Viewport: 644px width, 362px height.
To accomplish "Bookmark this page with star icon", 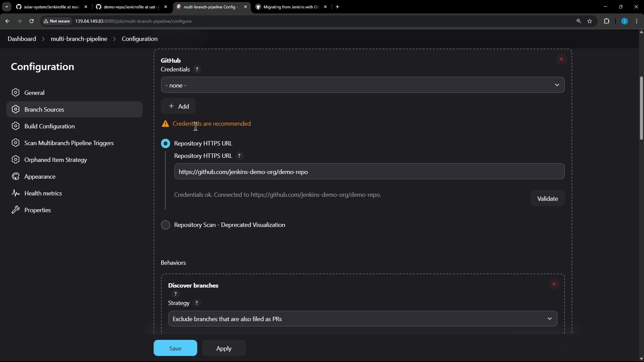I will pos(590,21).
